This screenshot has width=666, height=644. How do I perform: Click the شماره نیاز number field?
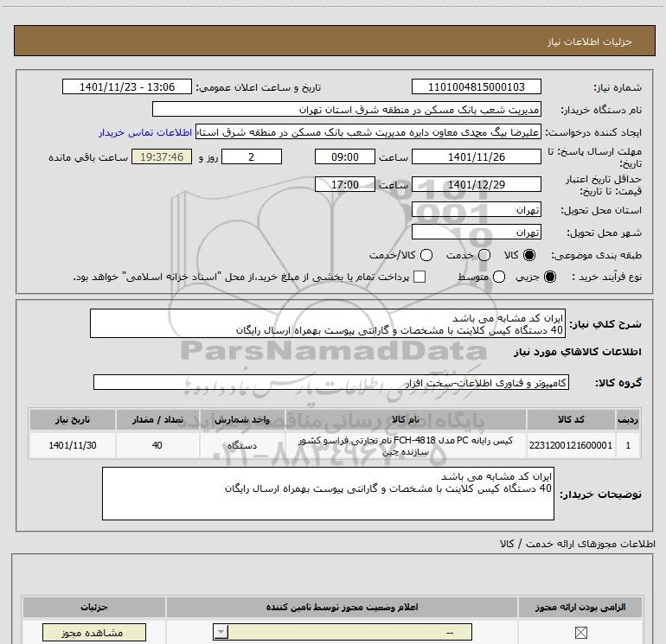click(476, 87)
